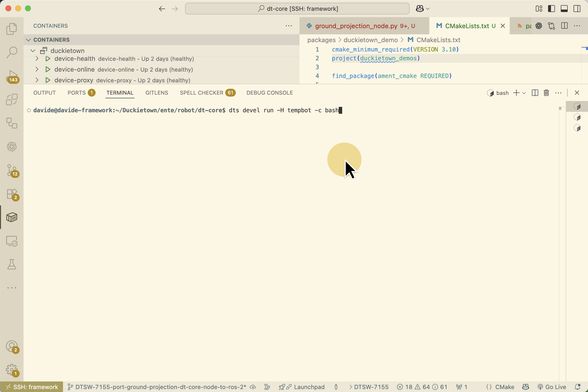Switch to the DEBUG CONSOLE tab

point(269,93)
